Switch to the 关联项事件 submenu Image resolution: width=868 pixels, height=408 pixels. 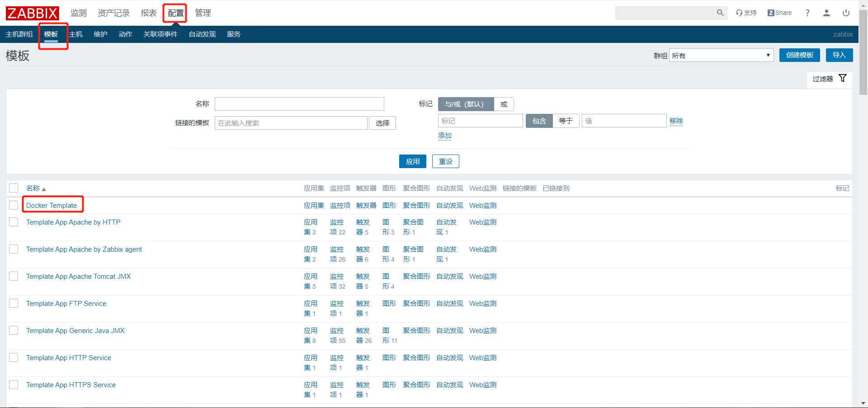click(160, 34)
